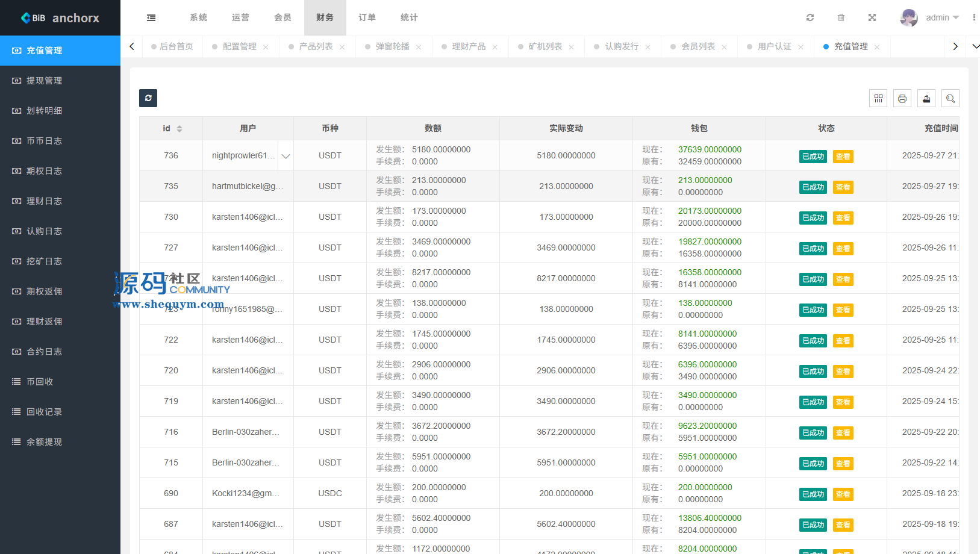Expand the nightprowler61 user cell chevron
Image resolution: width=980 pixels, height=554 pixels.
point(286,156)
